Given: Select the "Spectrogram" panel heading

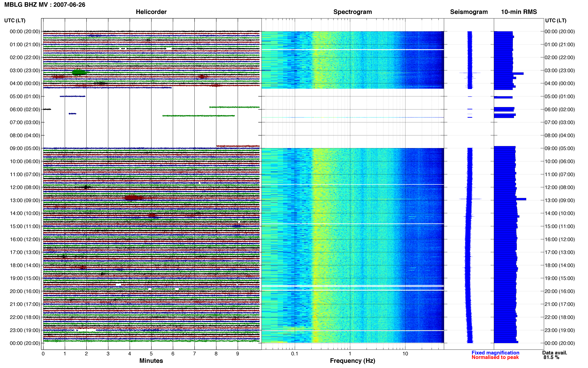Looking at the screenshot, I should click(352, 12).
